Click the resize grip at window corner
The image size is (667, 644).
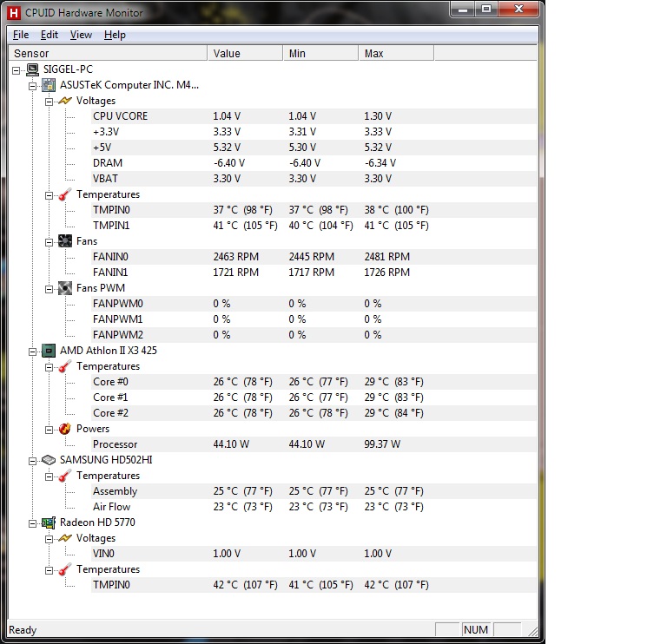click(x=532, y=631)
